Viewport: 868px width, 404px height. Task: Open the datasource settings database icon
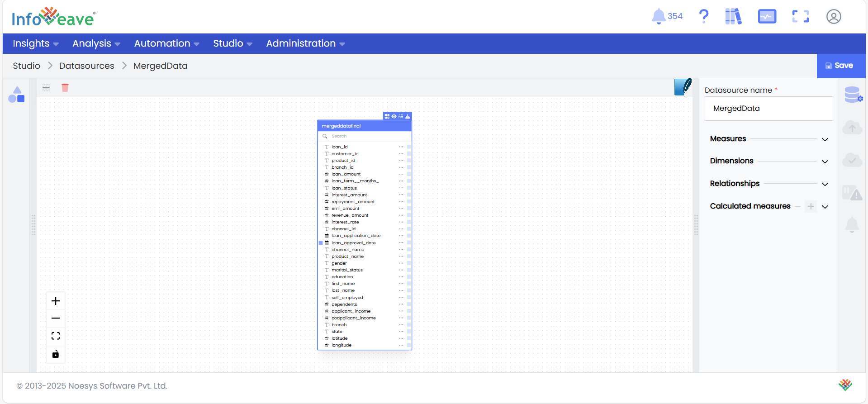pos(853,95)
